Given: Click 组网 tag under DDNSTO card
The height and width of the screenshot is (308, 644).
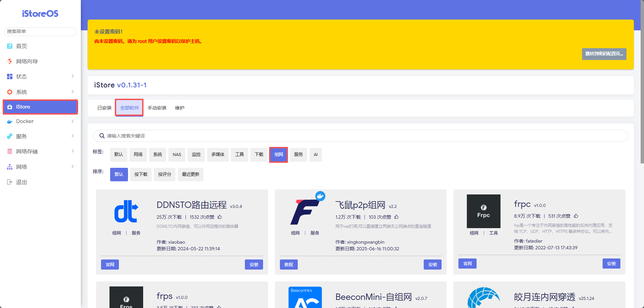Looking at the screenshot, I should (x=117, y=233).
